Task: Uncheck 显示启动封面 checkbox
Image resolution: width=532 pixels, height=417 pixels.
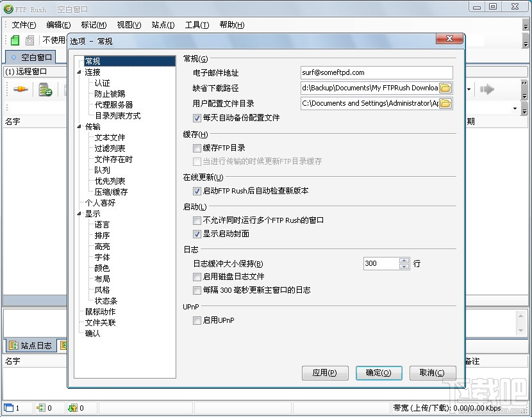Action: click(197, 234)
